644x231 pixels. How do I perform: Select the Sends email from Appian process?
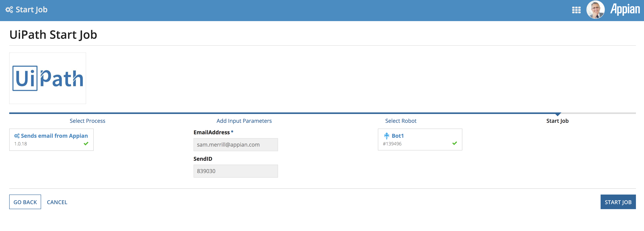51,140
